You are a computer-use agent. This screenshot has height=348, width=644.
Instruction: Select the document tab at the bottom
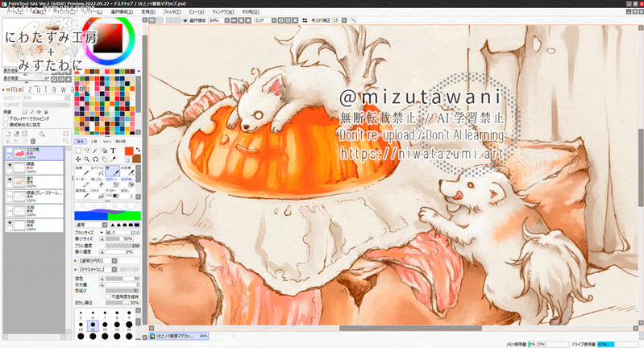(179, 336)
